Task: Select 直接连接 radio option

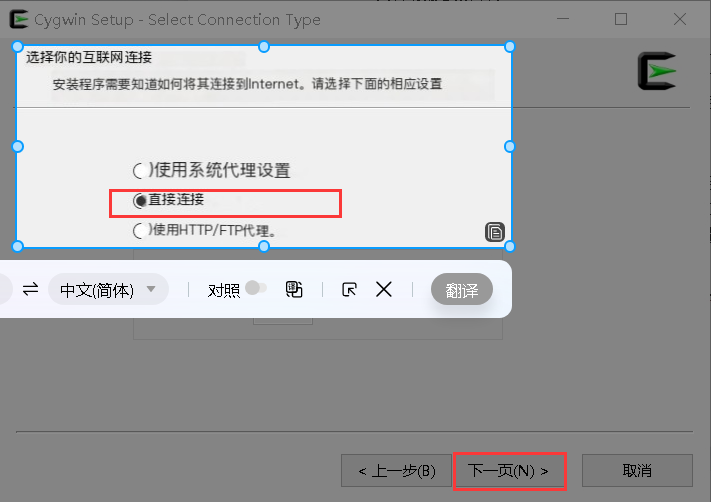Action: (x=140, y=200)
